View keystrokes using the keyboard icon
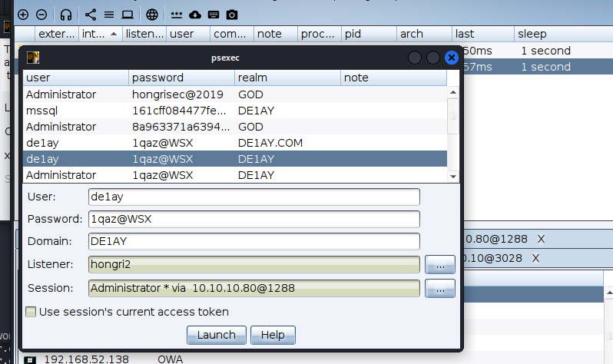 coord(214,15)
